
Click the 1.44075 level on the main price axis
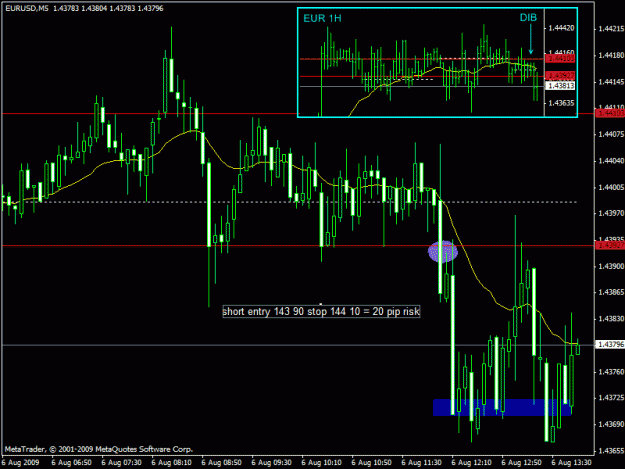611,135
